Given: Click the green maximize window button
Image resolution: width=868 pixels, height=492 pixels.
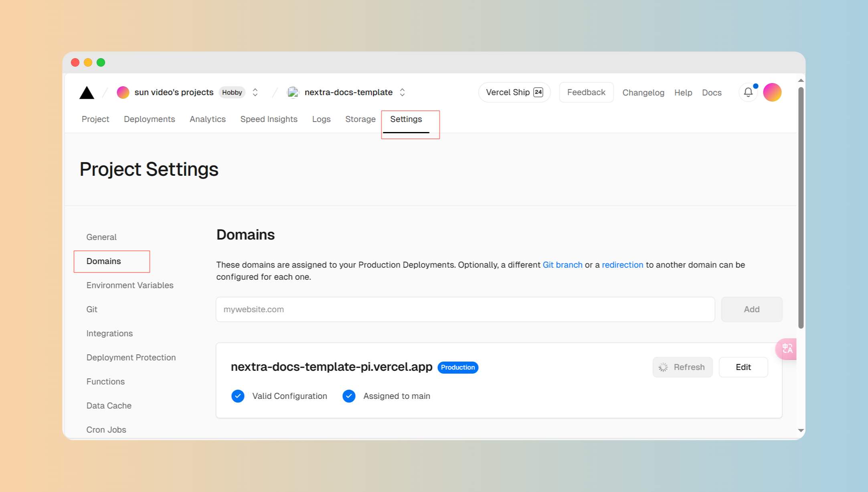Looking at the screenshot, I should (x=101, y=62).
